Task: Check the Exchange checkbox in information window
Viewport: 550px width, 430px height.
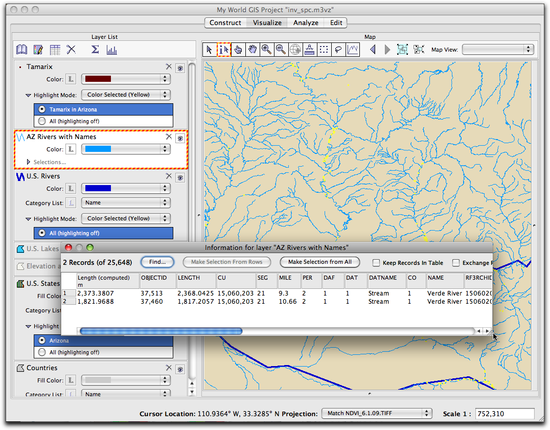Action: (456, 263)
